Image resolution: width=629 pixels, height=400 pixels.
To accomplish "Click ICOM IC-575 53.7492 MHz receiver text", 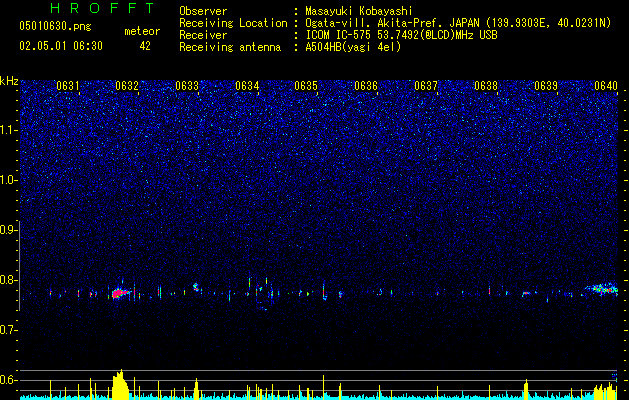I will pos(401,35).
